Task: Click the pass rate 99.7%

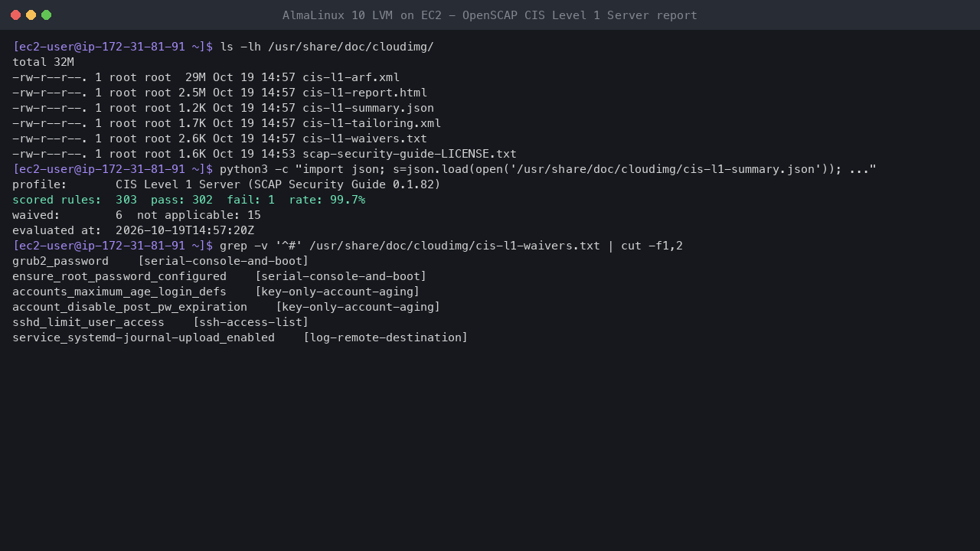Action: [348, 200]
